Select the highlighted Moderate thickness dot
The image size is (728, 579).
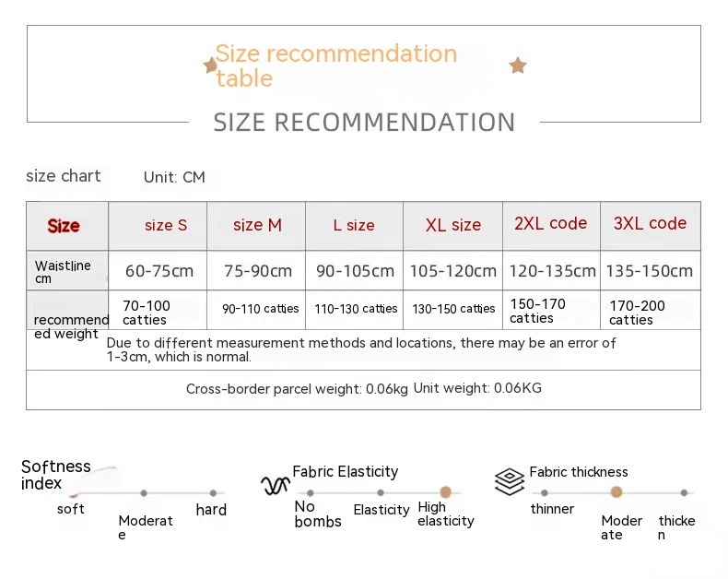616,492
